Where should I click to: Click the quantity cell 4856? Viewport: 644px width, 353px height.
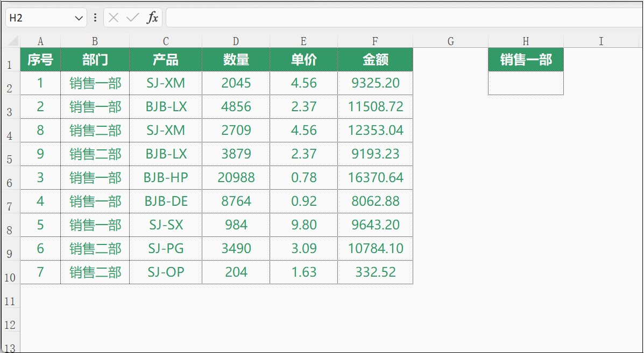pyautogui.click(x=236, y=107)
